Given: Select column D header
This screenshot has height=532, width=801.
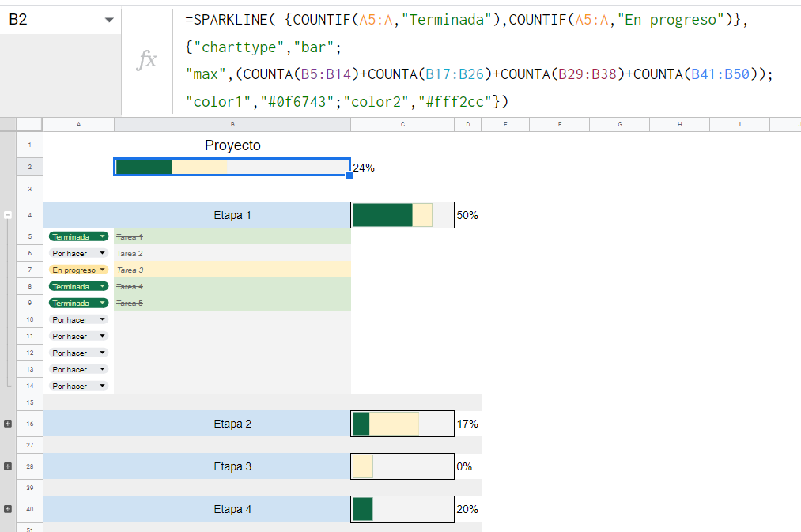Looking at the screenshot, I should (468, 124).
